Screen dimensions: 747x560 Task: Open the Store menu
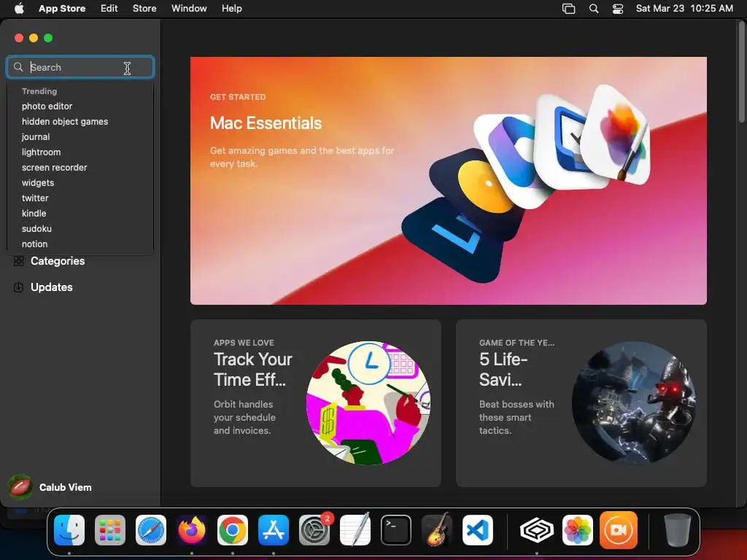(x=144, y=8)
